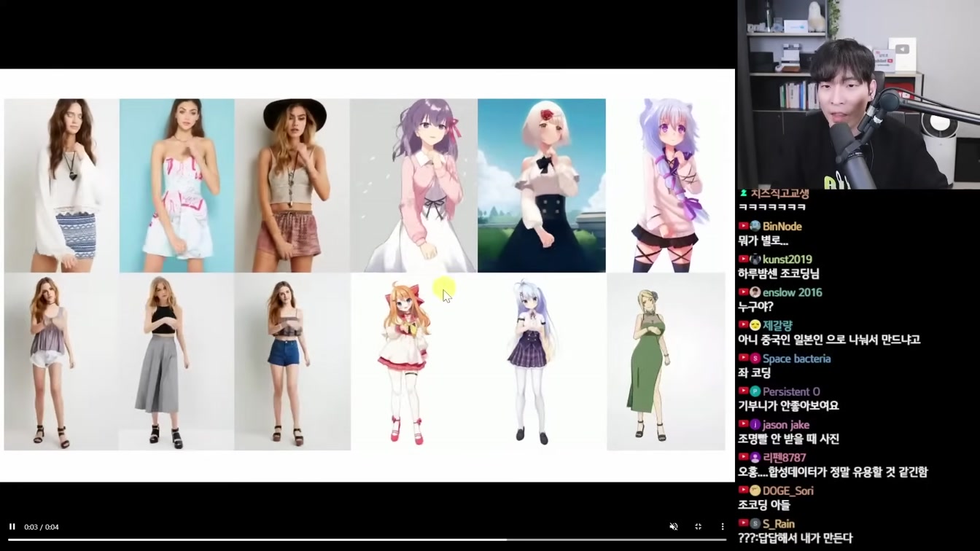This screenshot has width=980, height=551.
Task: Select the anime girl with cat ears
Action: coord(666,185)
